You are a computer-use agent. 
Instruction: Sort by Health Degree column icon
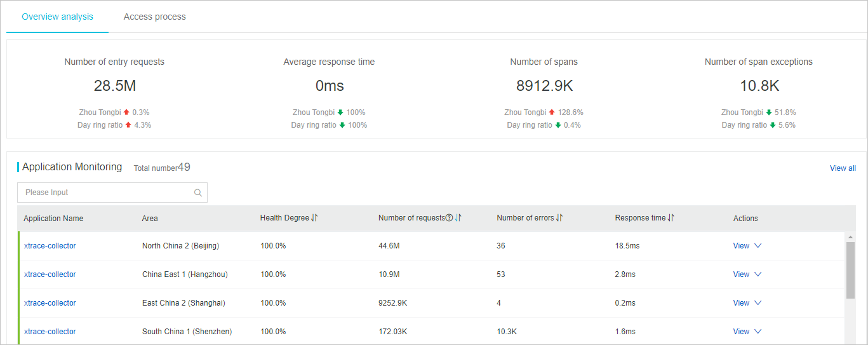(x=314, y=218)
